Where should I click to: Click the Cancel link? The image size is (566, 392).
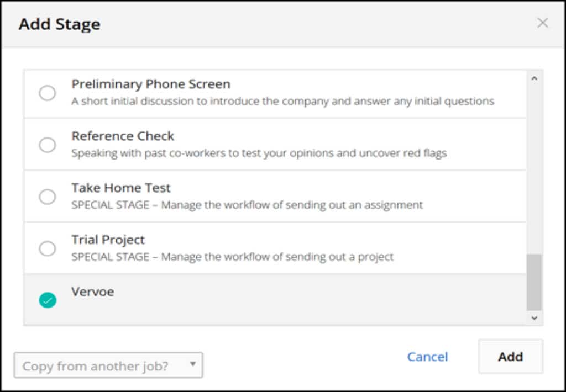pos(427,357)
